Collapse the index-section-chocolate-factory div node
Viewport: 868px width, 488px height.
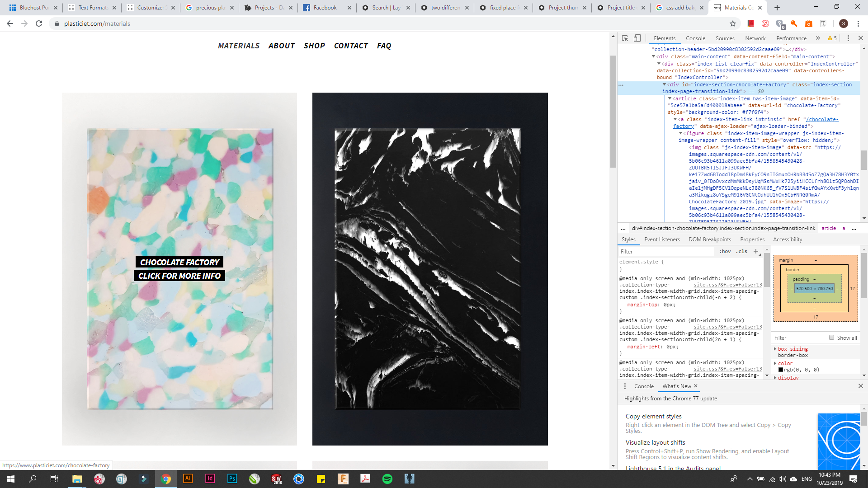pyautogui.click(x=664, y=84)
